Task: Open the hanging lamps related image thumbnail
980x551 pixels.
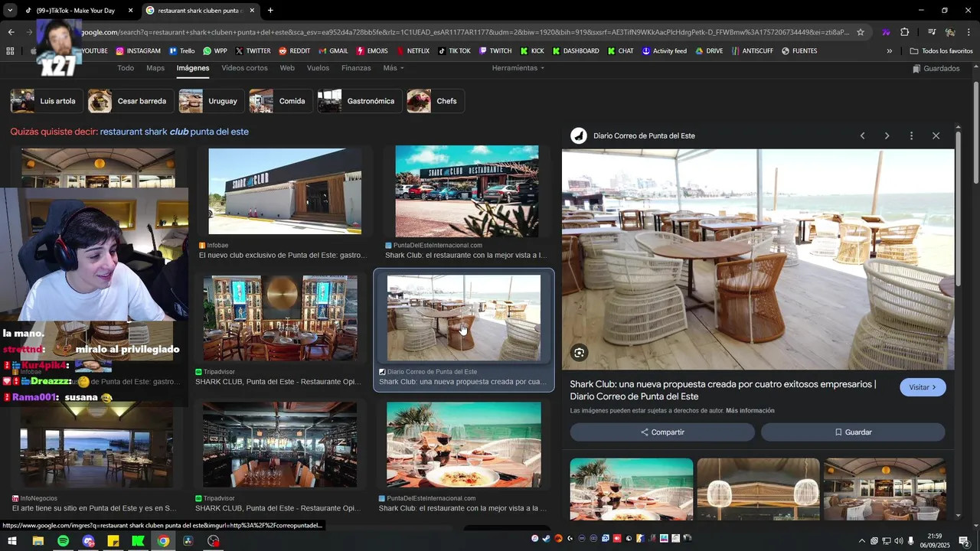Action: [x=758, y=489]
